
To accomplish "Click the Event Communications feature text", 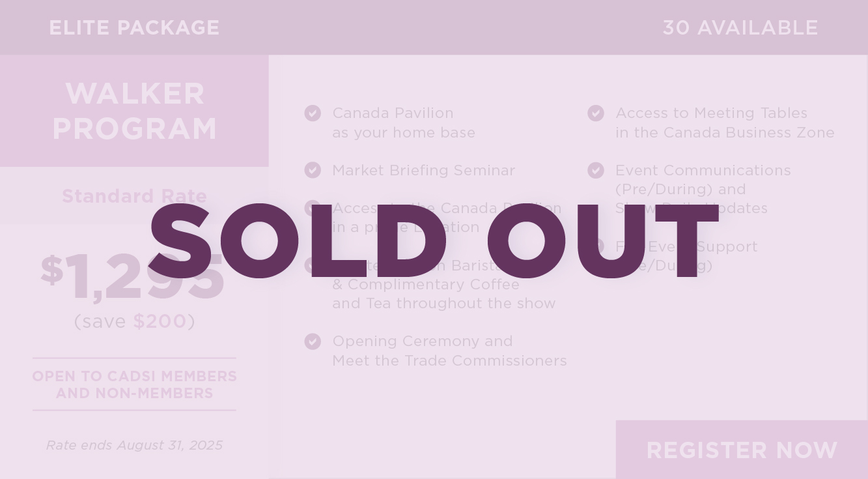I will 703,170.
